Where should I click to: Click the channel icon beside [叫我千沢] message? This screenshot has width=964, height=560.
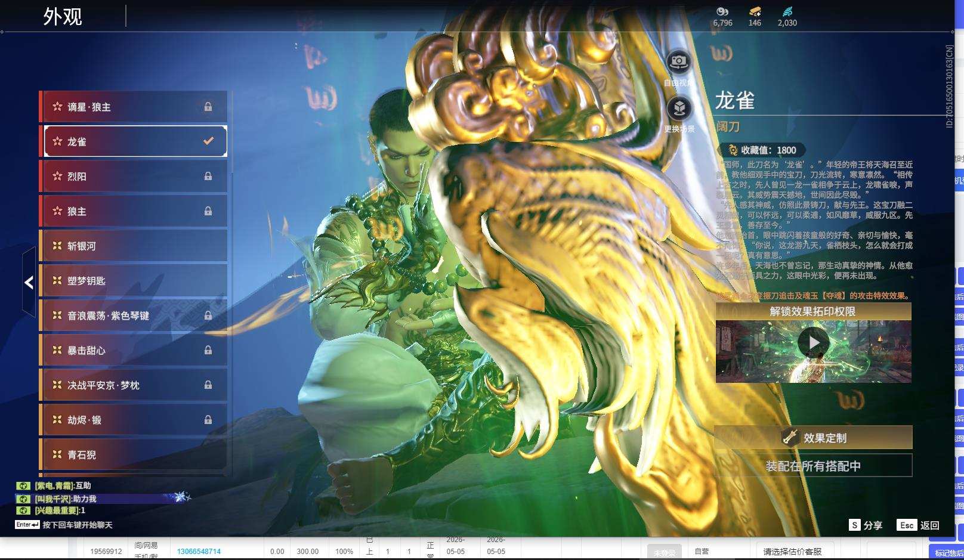pyautogui.click(x=23, y=499)
